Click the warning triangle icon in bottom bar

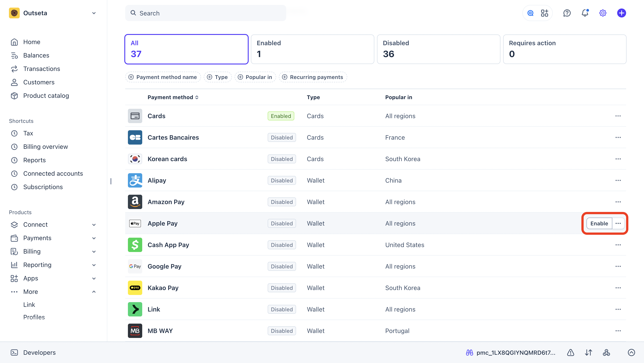pyautogui.click(x=570, y=353)
